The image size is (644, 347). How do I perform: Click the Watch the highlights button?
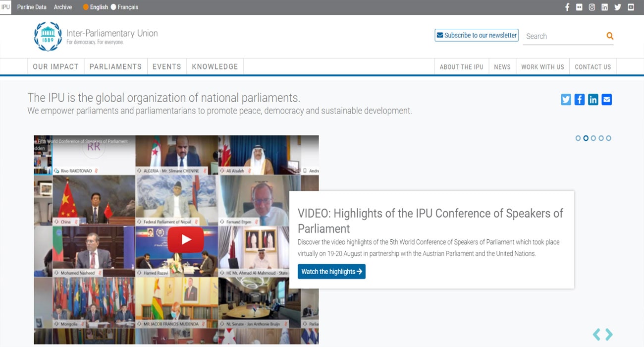point(331,272)
